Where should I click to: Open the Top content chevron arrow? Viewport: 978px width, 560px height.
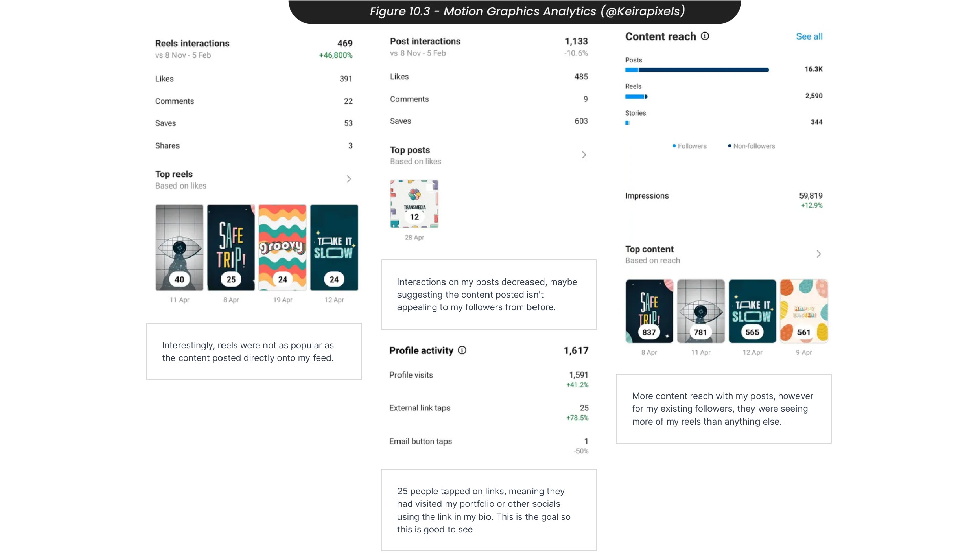point(818,254)
